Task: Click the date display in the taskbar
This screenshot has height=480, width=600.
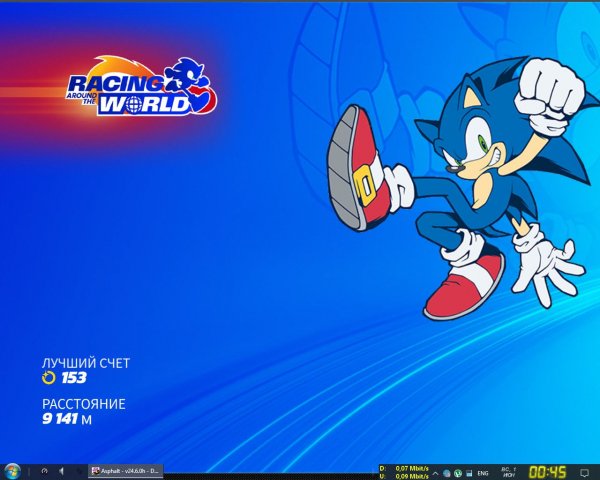Action: click(x=508, y=471)
